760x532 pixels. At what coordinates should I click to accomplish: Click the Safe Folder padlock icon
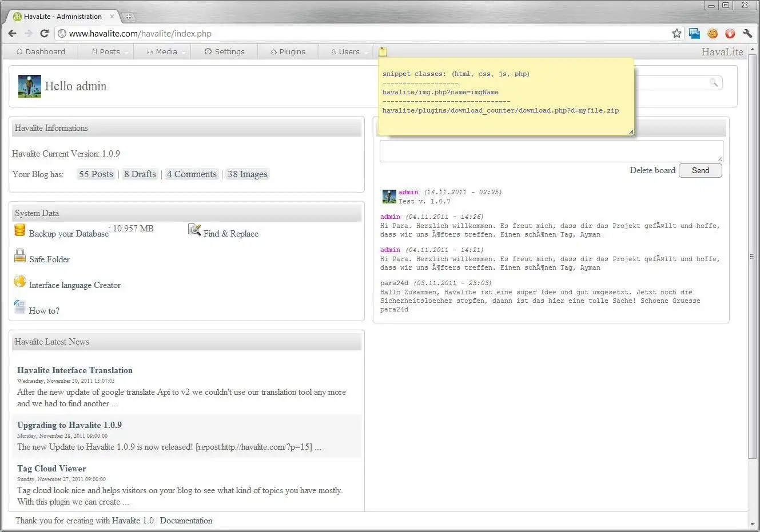(20, 256)
